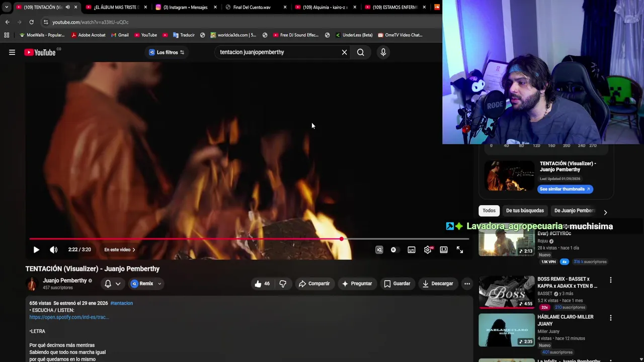Screen dimensions: 644x362
Task: Open HÁBLAME CLARO-MILLER JUANY video
Action: coord(566,320)
